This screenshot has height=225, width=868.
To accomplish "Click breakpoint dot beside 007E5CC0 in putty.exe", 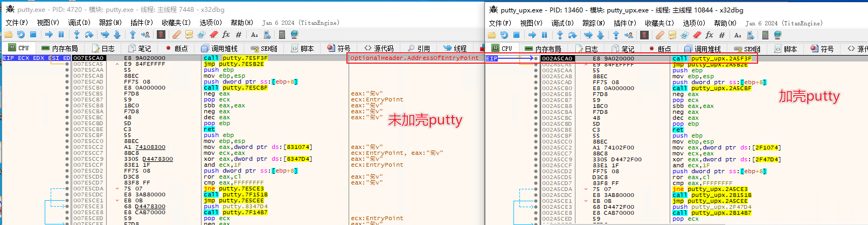I will (67, 141).
